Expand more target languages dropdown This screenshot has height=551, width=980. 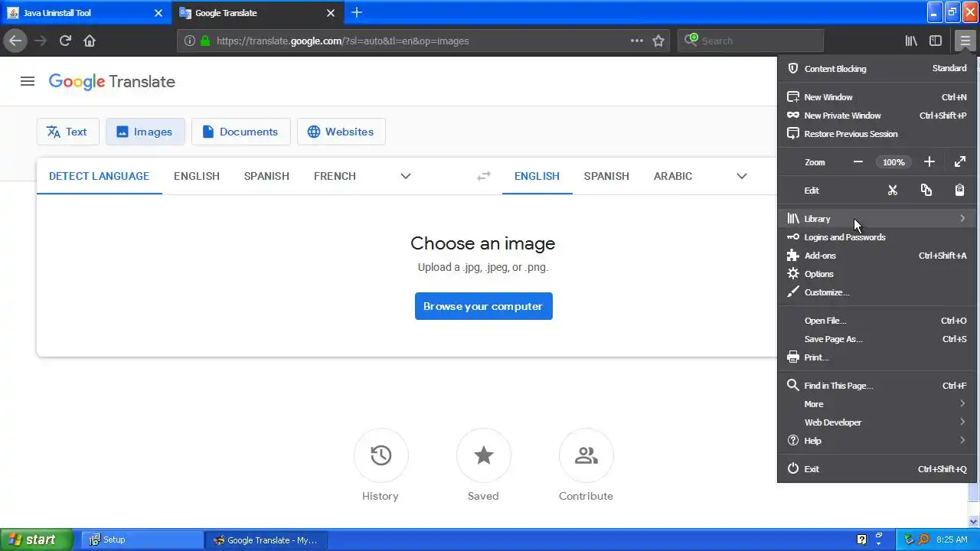741,176
